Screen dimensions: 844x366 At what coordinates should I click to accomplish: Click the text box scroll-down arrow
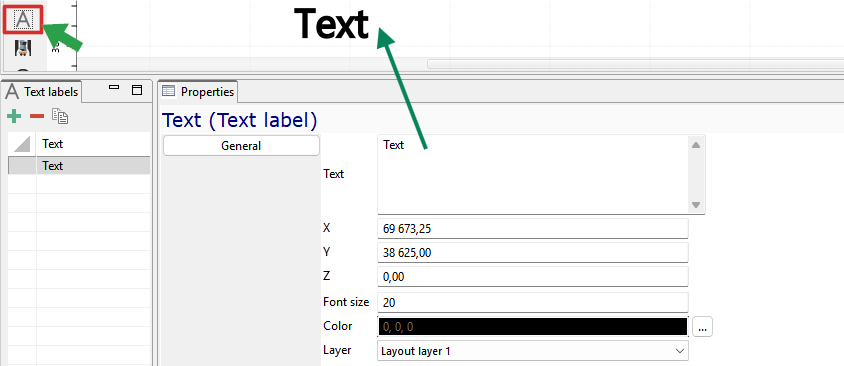pyautogui.click(x=695, y=205)
